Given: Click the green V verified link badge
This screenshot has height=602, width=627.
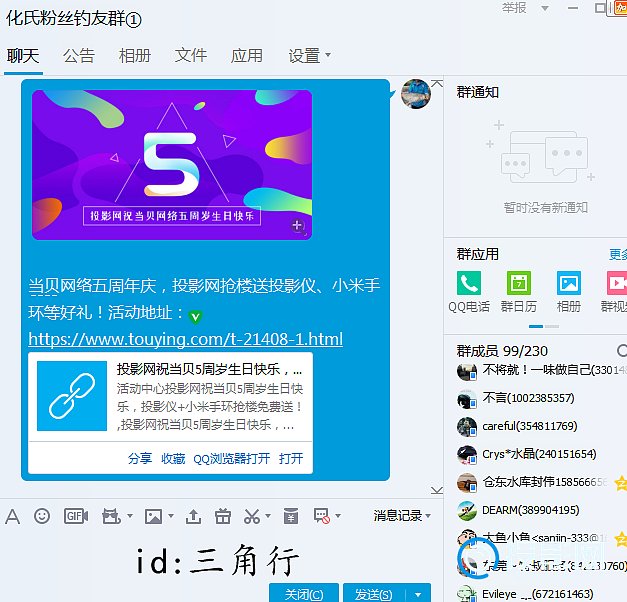Looking at the screenshot, I should [x=195, y=317].
